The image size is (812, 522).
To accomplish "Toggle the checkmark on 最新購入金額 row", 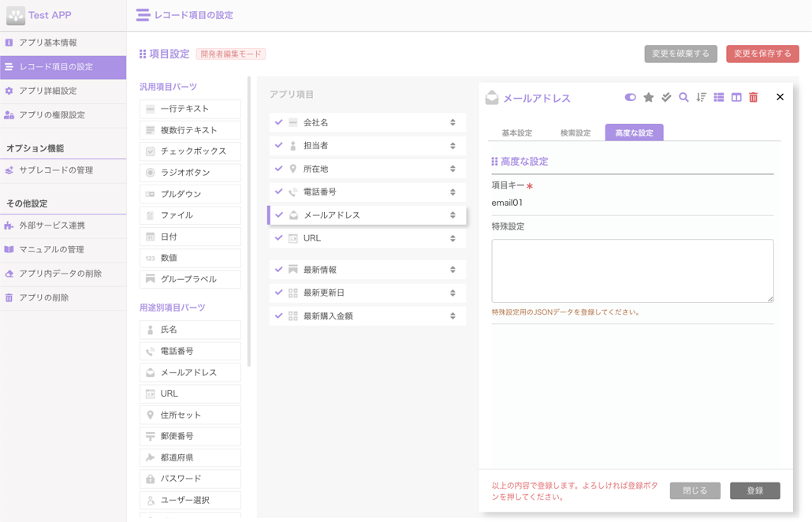I will point(278,315).
